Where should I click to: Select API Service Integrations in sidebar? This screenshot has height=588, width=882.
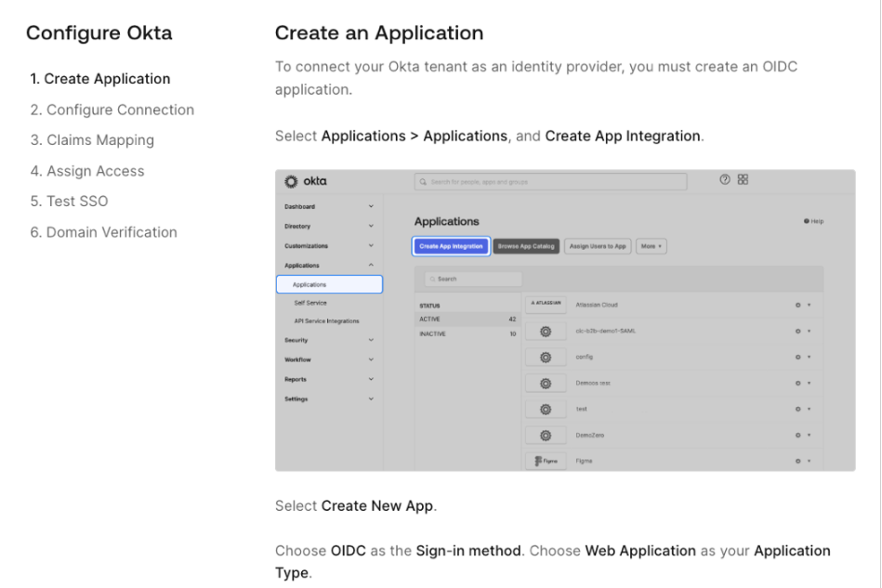(x=327, y=321)
